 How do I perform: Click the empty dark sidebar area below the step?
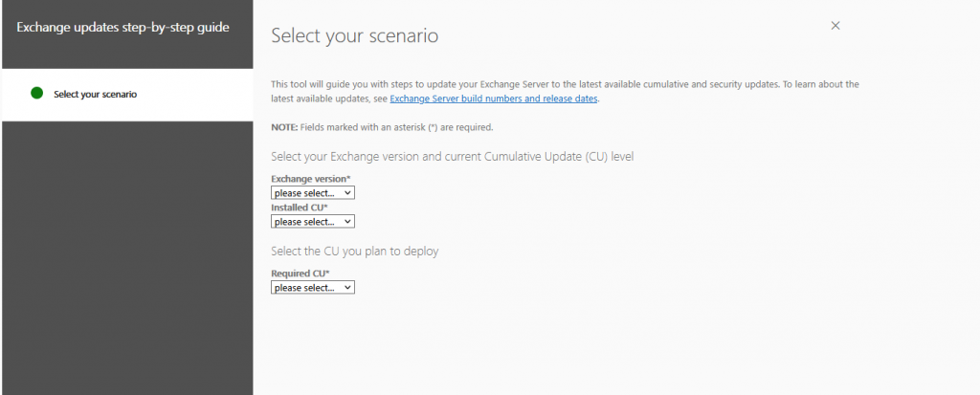pos(127,257)
